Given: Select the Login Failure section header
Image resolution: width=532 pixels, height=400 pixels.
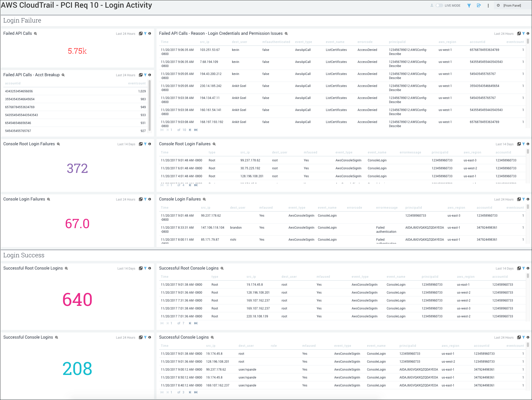Looking at the screenshot, I should [x=22, y=20].
